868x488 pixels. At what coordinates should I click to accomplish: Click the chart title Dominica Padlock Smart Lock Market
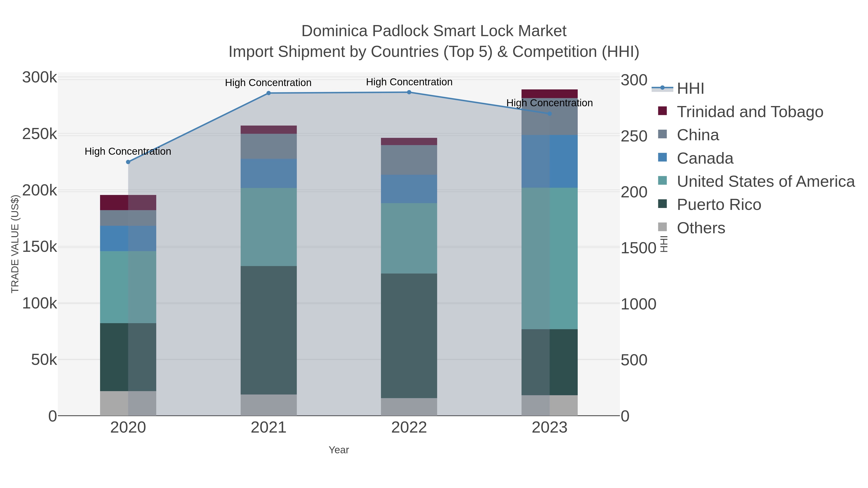[434, 31]
